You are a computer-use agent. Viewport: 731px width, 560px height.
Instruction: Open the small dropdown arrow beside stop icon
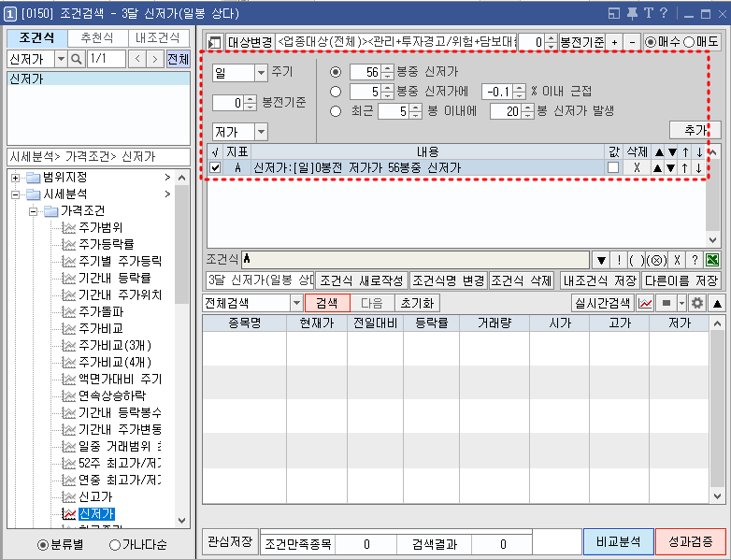click(x=681, y=304)
